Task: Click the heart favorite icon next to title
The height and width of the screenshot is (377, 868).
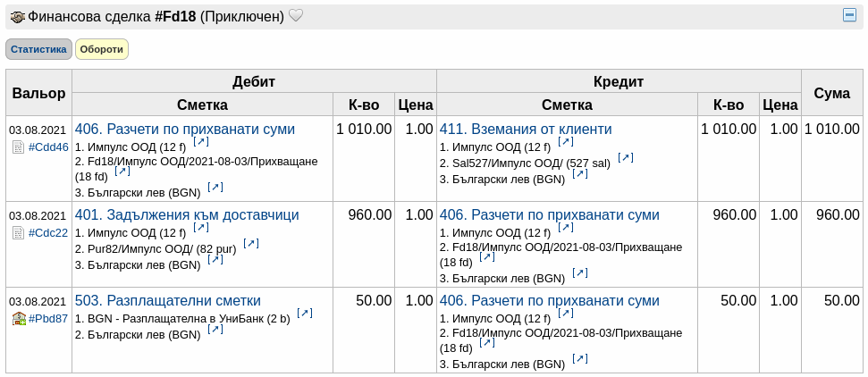Action: 296,17
